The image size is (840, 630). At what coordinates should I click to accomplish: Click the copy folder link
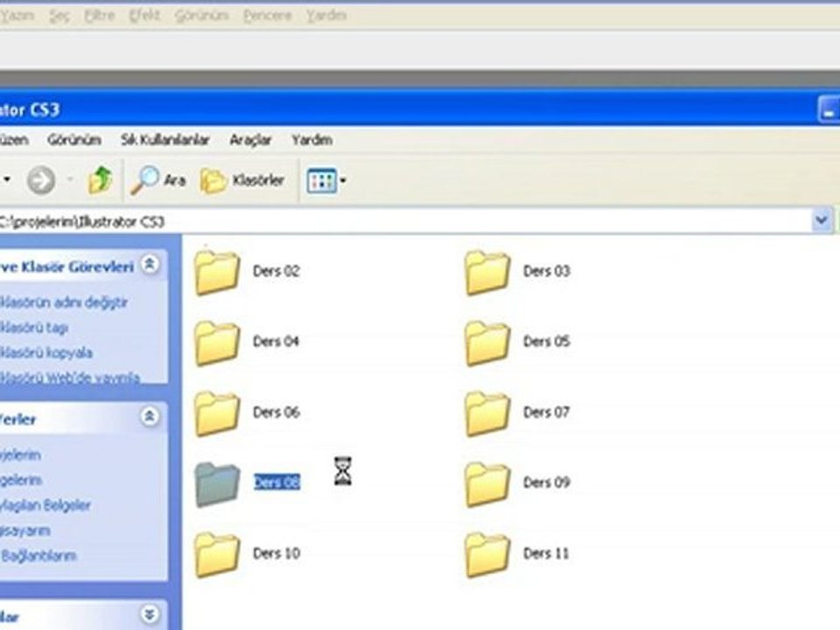coord(48,353)
